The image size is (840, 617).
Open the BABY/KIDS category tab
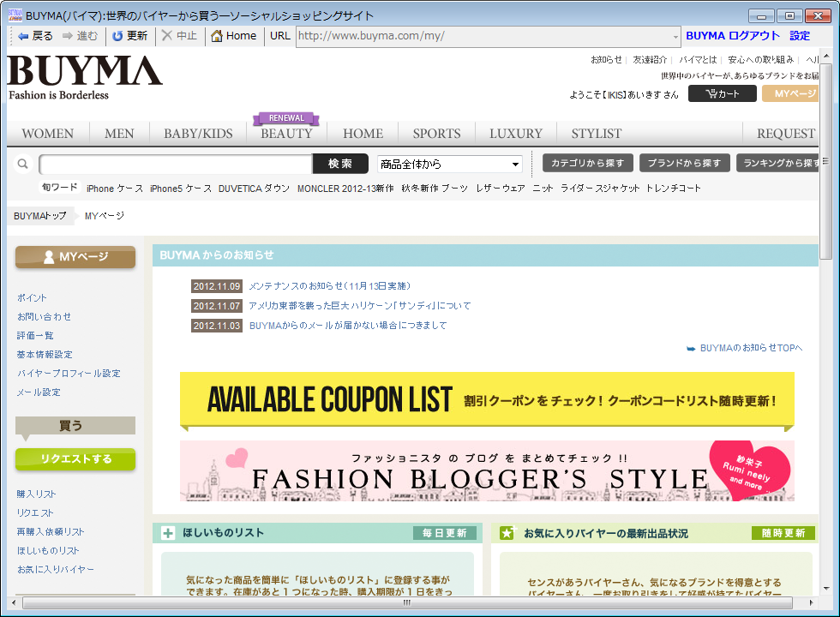[198, 134]
